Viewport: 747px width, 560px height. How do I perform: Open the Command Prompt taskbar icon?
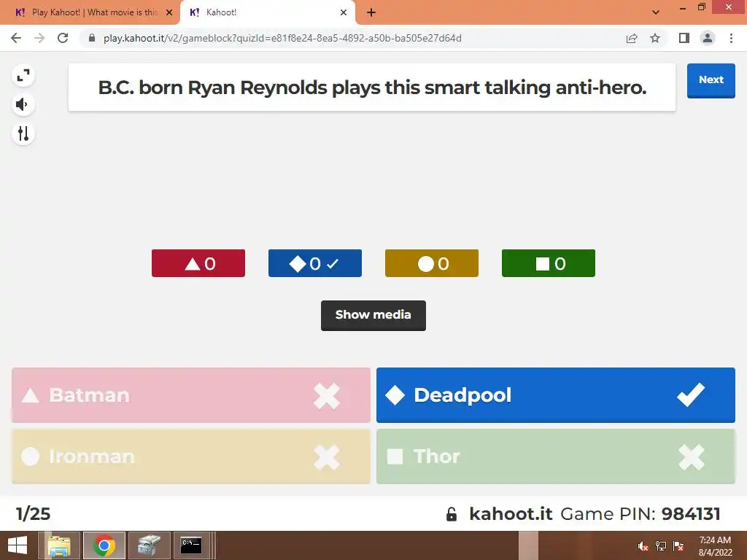(x=191, y=545)
